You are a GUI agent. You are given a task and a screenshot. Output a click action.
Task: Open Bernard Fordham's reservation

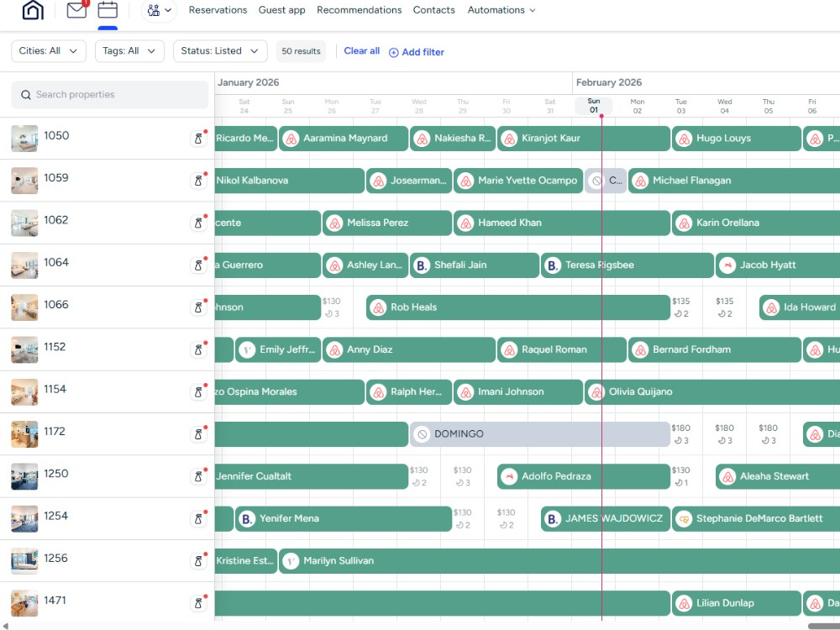tap(715, 349)
